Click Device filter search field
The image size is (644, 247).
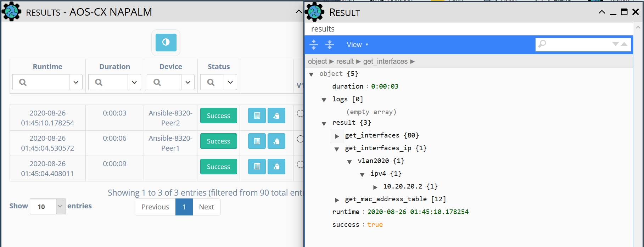click(x=164, y=82)
